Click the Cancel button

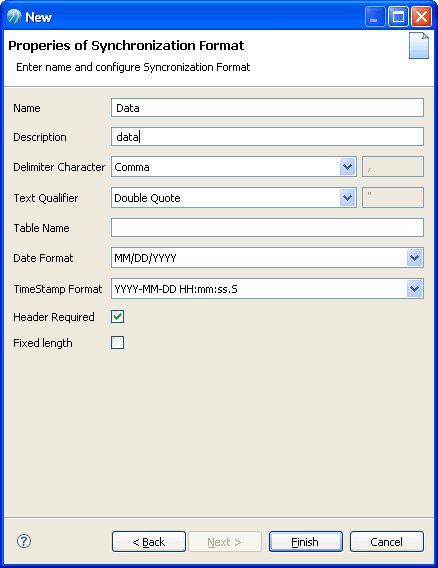point(387,542)
